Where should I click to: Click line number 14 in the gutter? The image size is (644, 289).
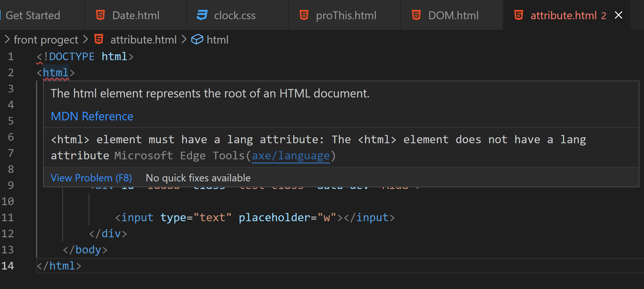coord(7,266)
